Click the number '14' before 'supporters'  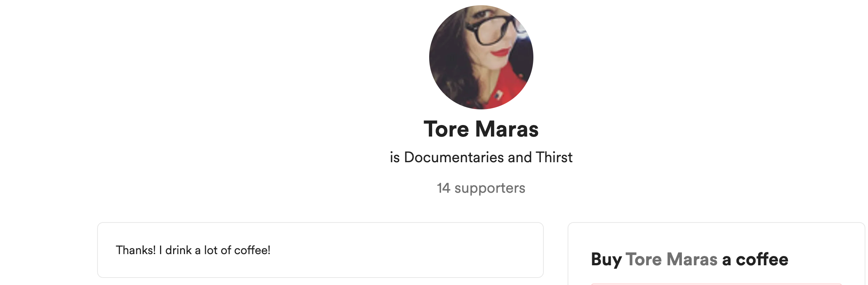point(444,188)
